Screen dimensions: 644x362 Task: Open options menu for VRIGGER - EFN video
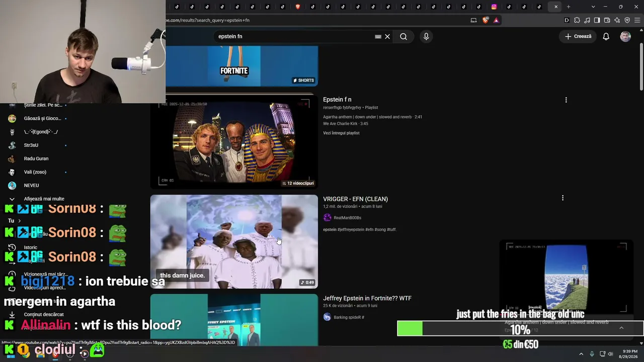(x=562, y=198)
